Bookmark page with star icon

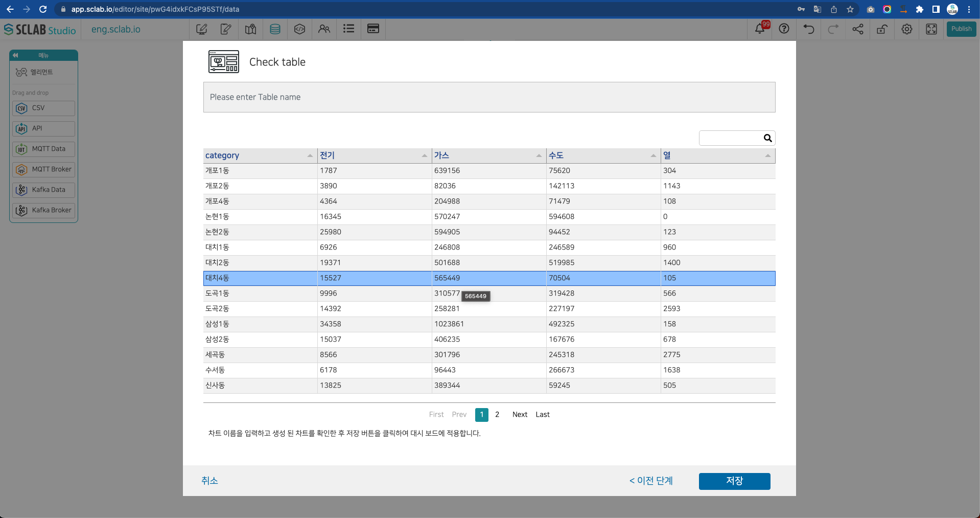850,9
